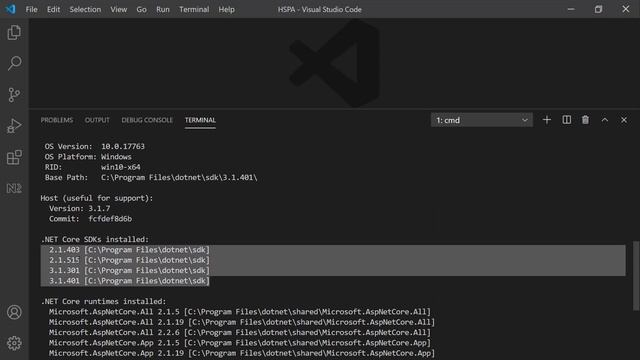Open the Explorer view in activity bar
Image resolution: width=640 pixels, height=360 pixels.
coord(14,33)
